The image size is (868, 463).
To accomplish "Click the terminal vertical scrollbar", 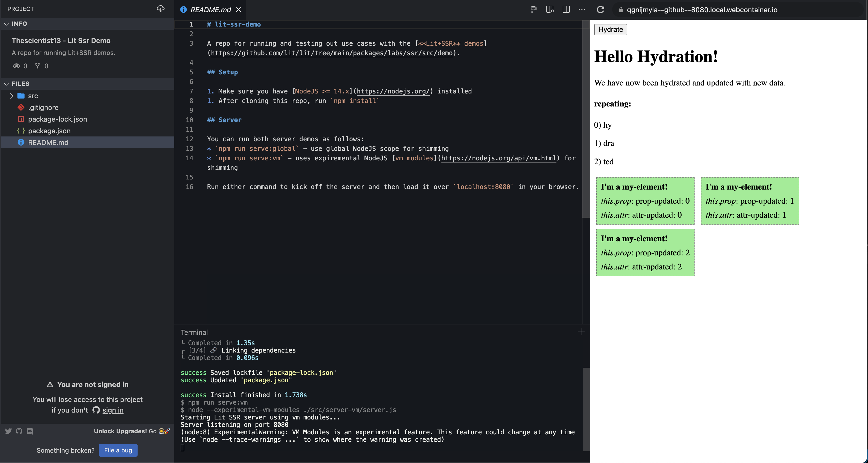I will pyautogui.click(x=586, y=409).
